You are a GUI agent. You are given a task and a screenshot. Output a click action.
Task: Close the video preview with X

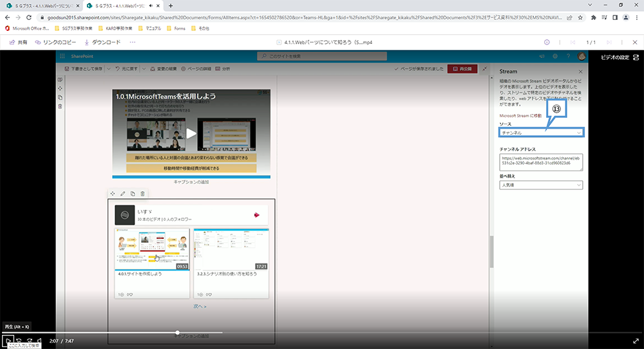[x=635, y=42]
